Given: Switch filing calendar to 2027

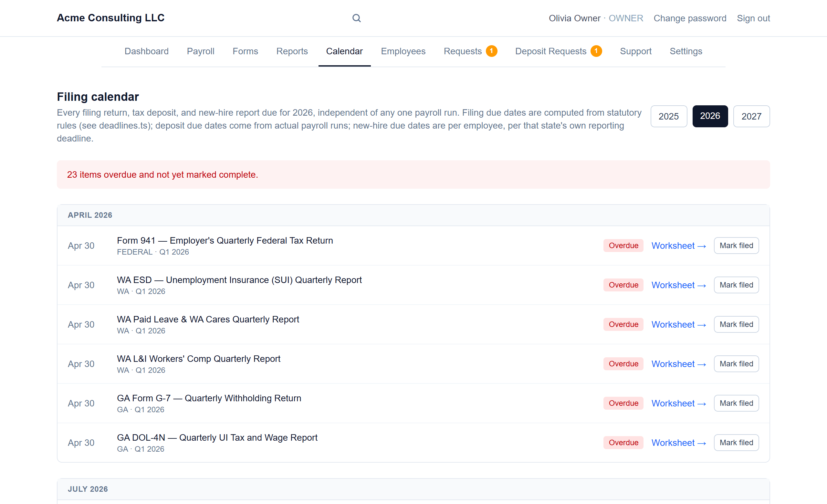Looking at the screenshot, I should coord(751,116).
